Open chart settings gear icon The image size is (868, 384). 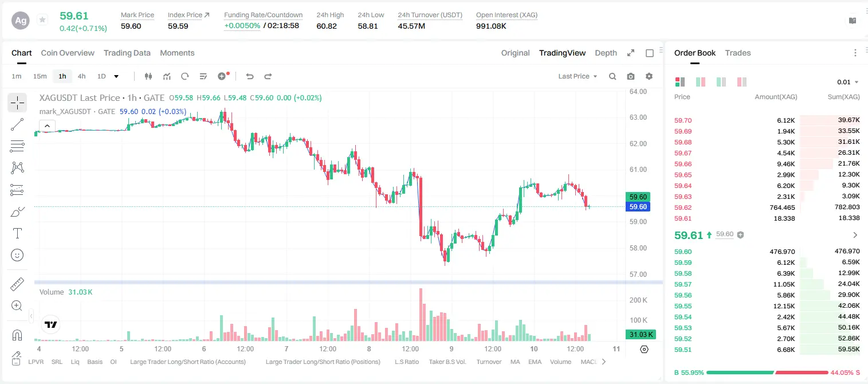(x=649, y=76)
